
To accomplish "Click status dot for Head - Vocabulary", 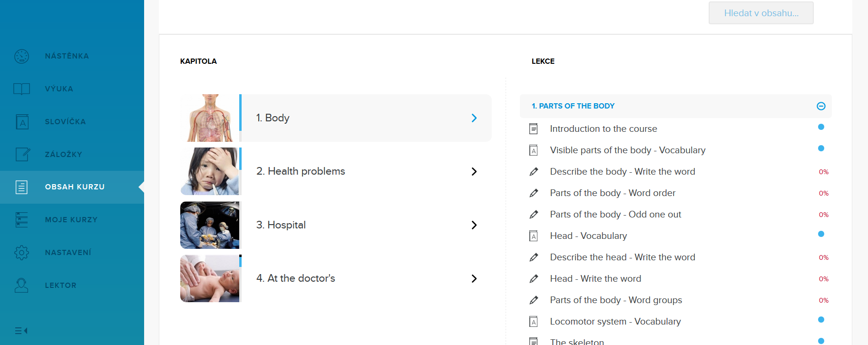I will pos(821,234).
